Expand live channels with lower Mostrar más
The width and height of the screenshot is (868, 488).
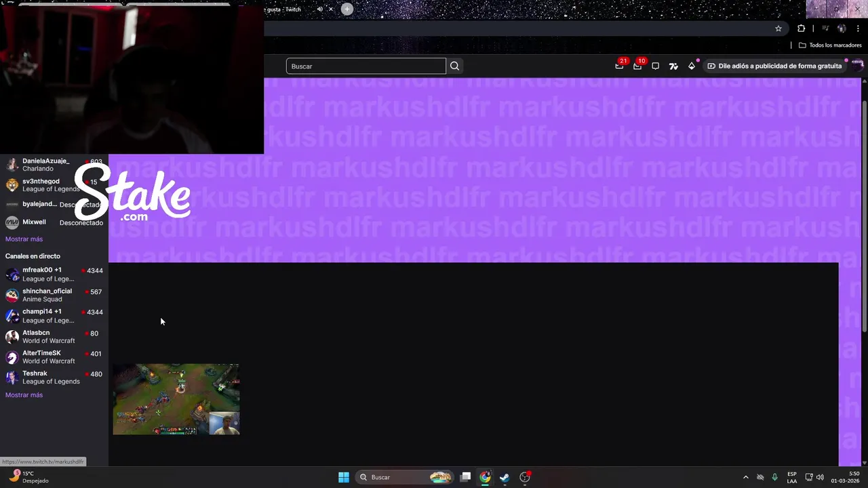(24, 394)
